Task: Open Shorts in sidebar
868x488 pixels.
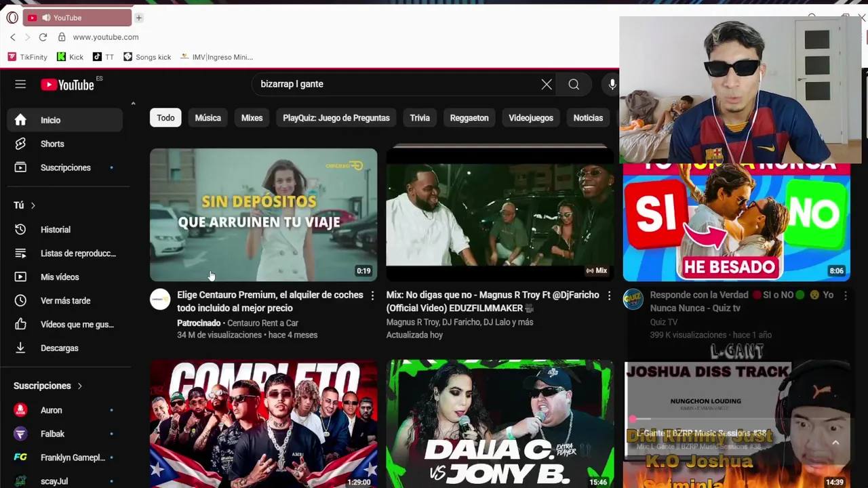Action: click(x=65, y=144)
